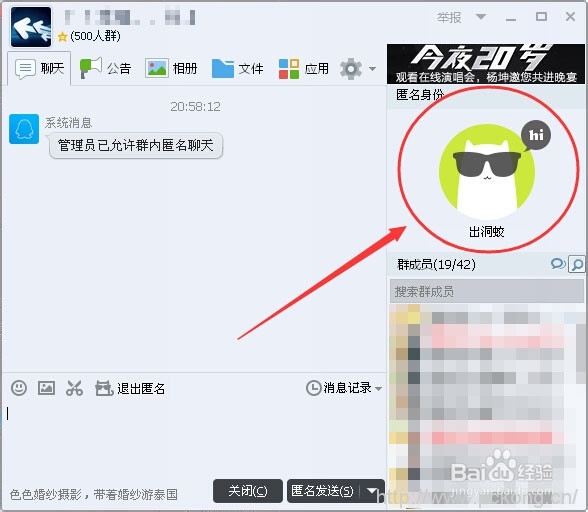Image resolution: width=588 pixels, height=512 pixels.
Task: Open the 聊天 chat tab
Action: tap(39, 69)
